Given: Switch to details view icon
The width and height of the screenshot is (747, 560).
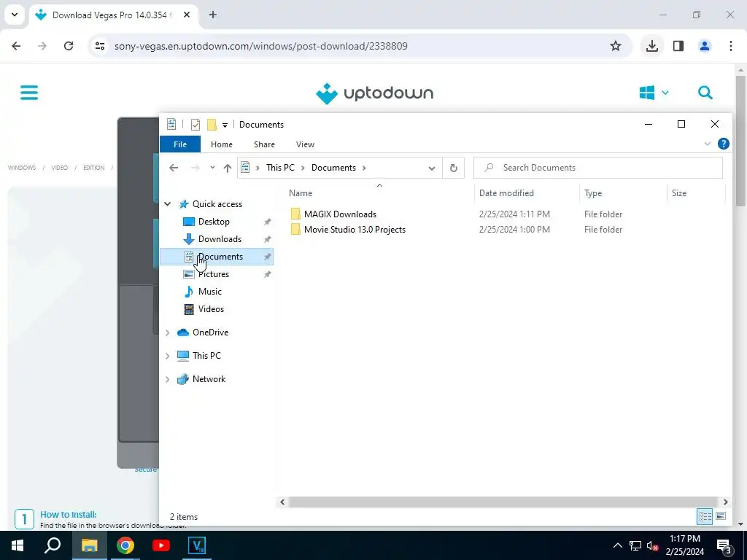Looking at the screenshot, I should click(705, 516).
